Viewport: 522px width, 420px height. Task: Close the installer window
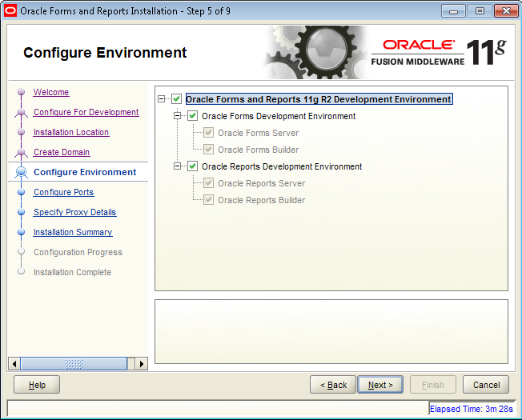pyautogui.click(x=506, y=11)
